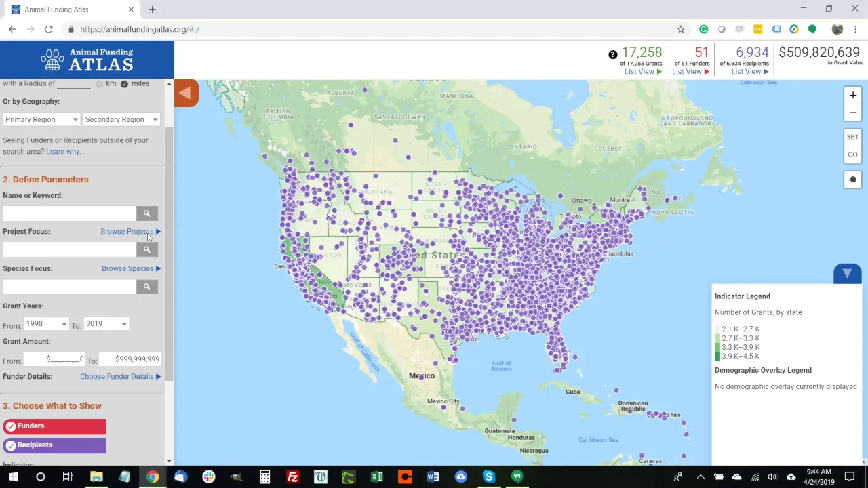This screenshot has height=488, width=868.
Task: Open Grant Years From dropdown showing 1998
Action: coord(46,324)
